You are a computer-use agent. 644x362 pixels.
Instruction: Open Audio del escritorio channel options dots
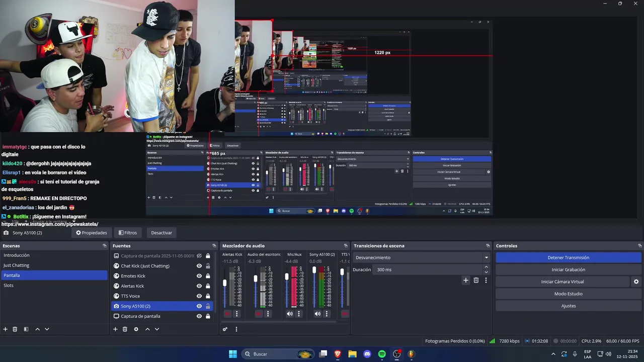[268, 314]
